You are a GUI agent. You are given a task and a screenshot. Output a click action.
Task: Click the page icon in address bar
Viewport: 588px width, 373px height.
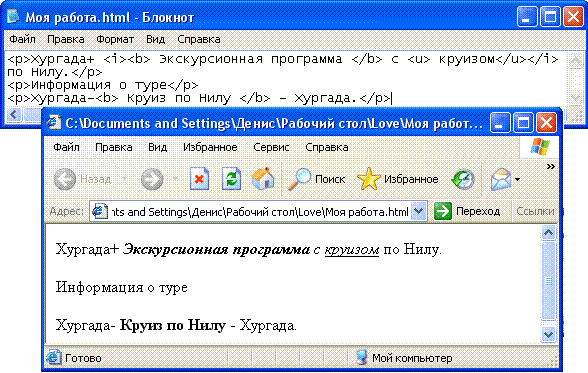click(99, 211)
